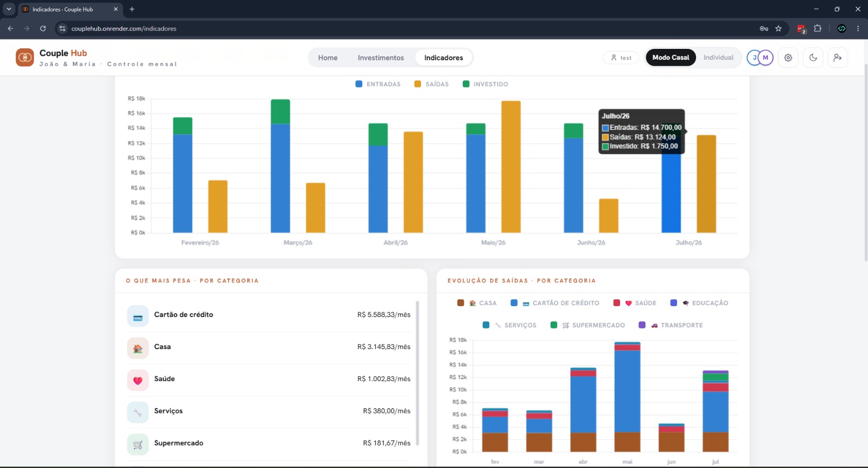Click the Abril/26 axis label
868x468 pixels.
tap(395, 243)
